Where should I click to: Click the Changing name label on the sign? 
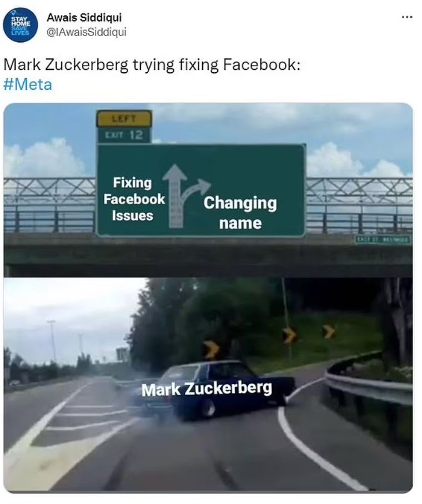pyautogui.click(x=240, y=213)
